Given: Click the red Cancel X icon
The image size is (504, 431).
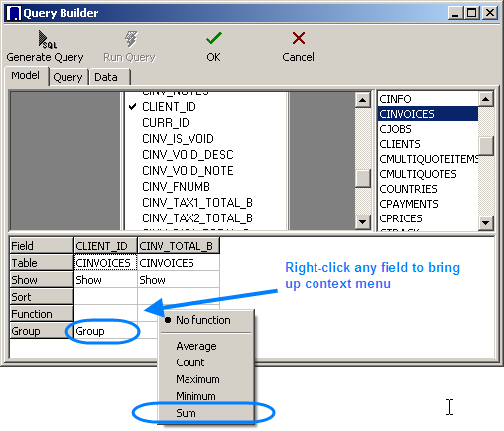Looking at the screenshot, I should (299, 38).
